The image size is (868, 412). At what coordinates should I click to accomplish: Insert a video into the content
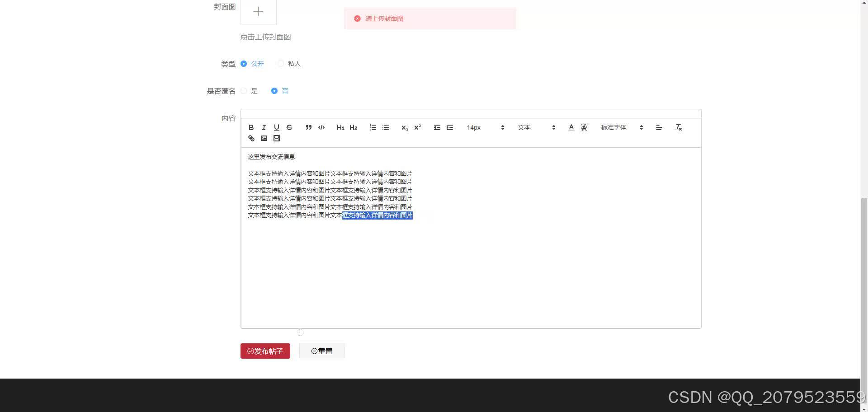277,138
